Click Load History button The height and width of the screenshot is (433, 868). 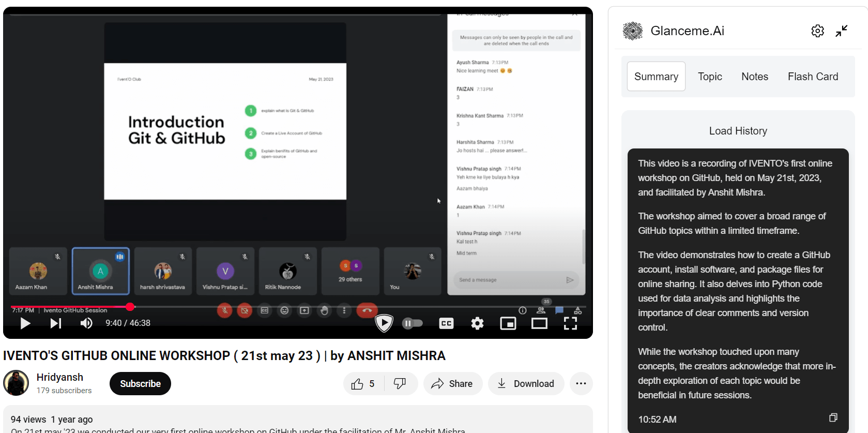coord(738,131)
